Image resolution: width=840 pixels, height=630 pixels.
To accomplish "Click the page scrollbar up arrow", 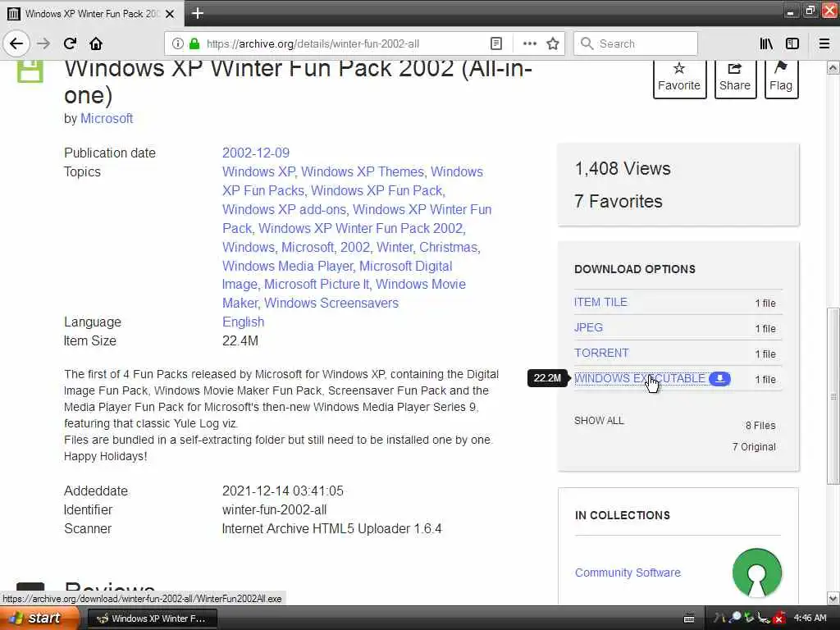I will pos(833,67).
